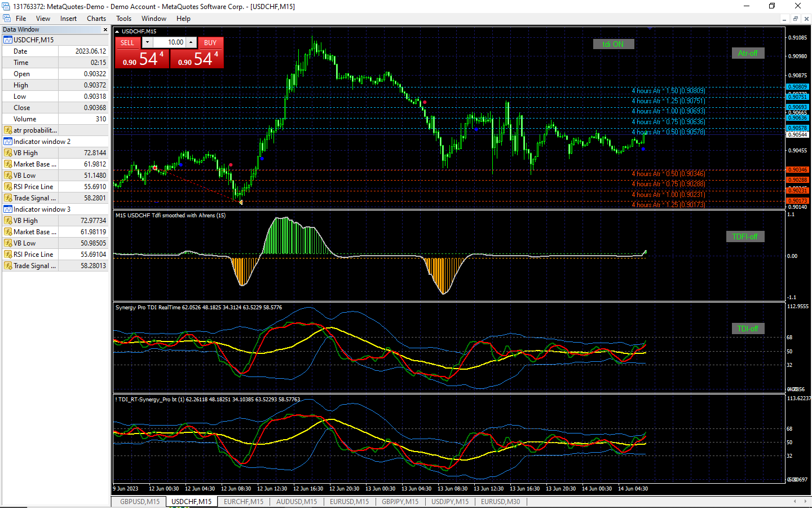Viewport: 812px width, 508px height.
Task: Switch to the GBPUSD,M15 chart tab
Action: point(140,502)
